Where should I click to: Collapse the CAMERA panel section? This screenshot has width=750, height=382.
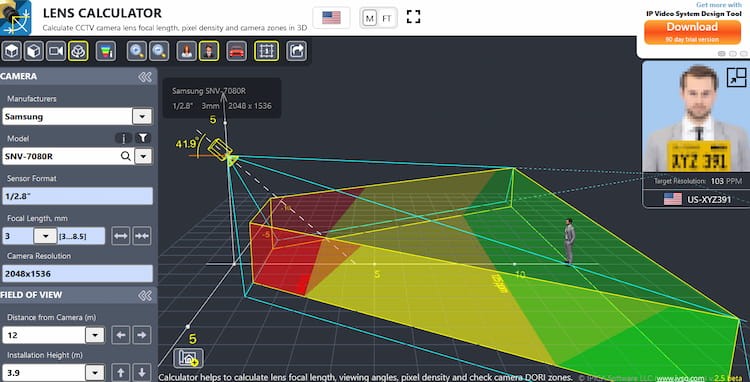coord(145,77)
